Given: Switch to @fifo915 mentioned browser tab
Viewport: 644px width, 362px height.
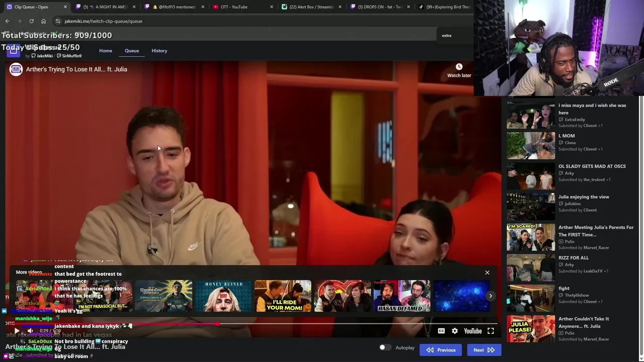Looking at the screenshot, I should [x=174, y=7].
